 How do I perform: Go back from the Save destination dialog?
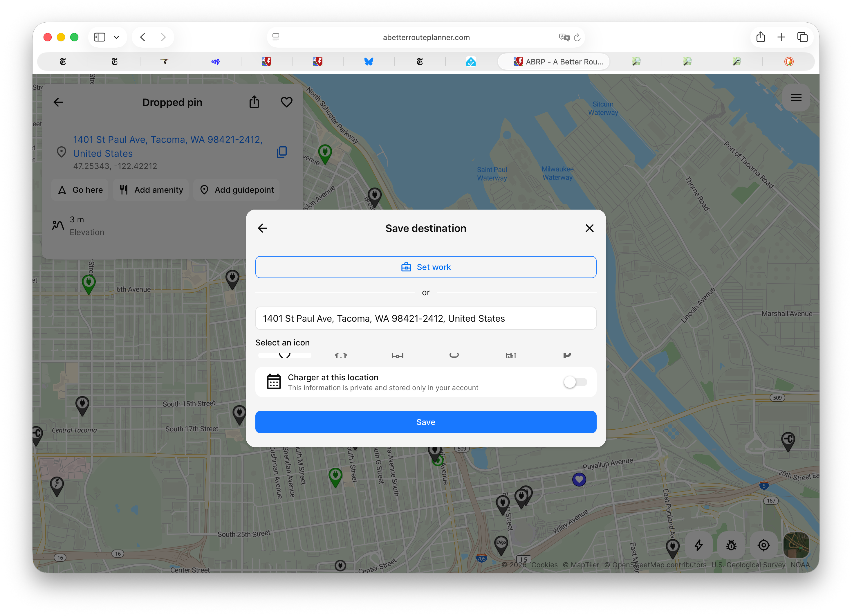[x=262, y=228]
